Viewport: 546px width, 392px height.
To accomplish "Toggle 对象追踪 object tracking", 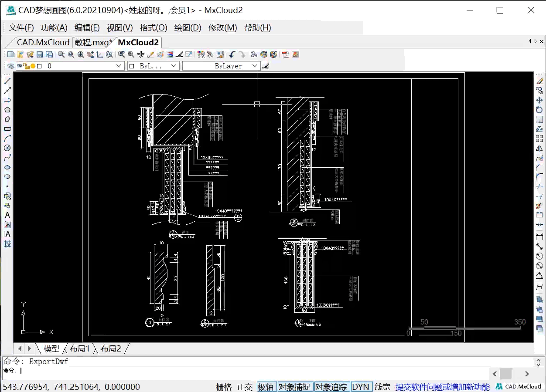I will click(331, 387).
